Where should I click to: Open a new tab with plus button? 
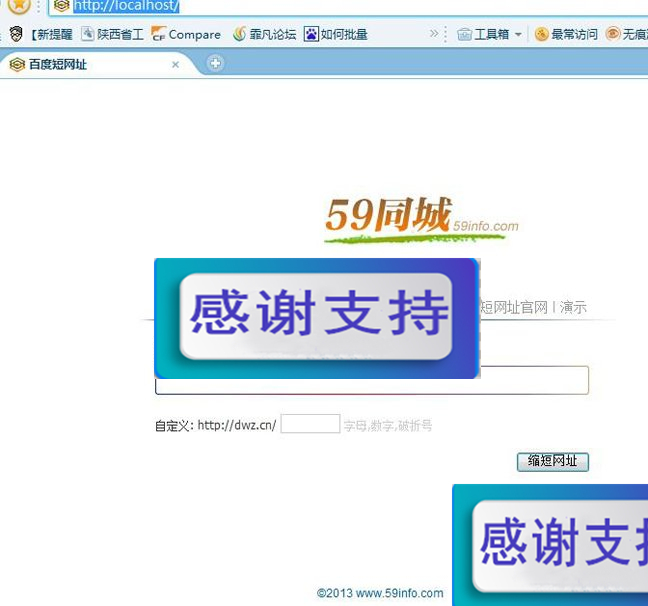(215, 63)
